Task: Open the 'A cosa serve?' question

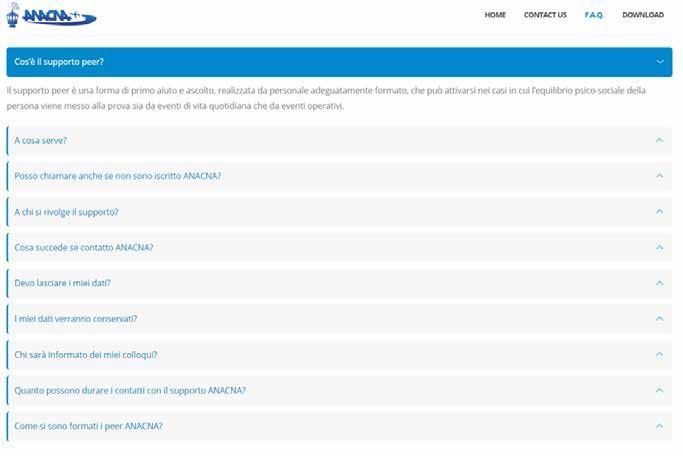Action: 41,140
